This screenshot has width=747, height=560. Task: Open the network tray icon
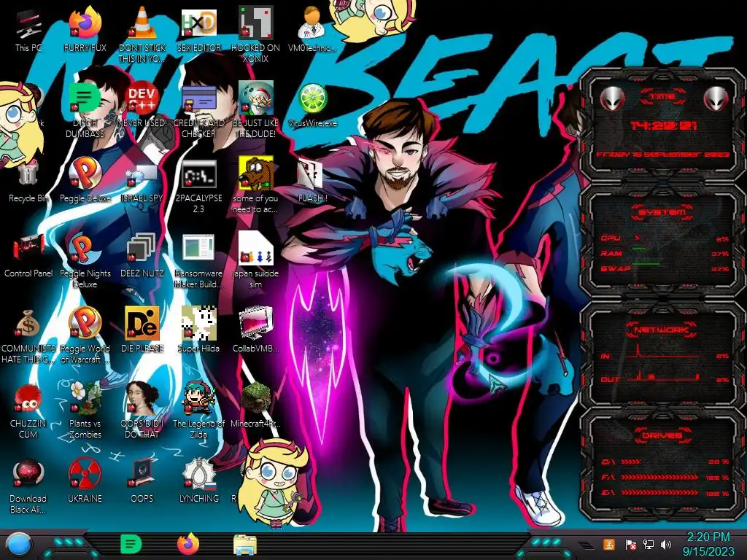point(649,544)
